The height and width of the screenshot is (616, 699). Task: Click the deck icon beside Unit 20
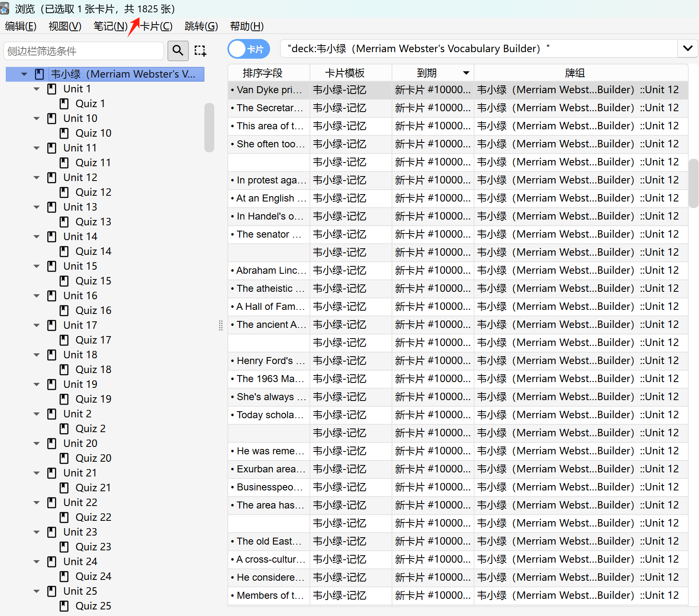pyautogui.click(x=52, y=444)
